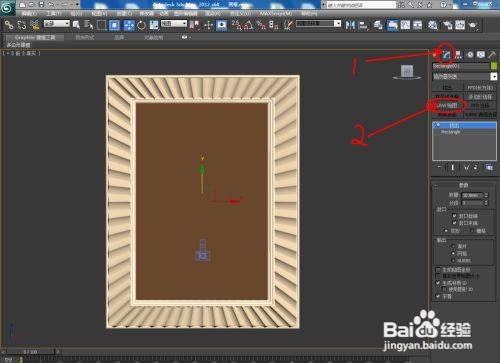This screenshot has width=500, height=363.
Task: Toggle the Cap Start checkbox
Action: tap(454, 216)
